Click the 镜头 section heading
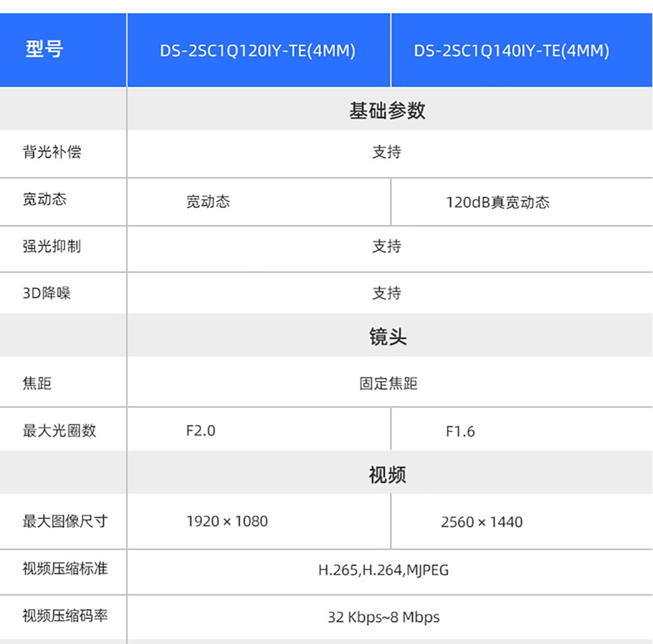The image size is (653, 644). point(388,336)
